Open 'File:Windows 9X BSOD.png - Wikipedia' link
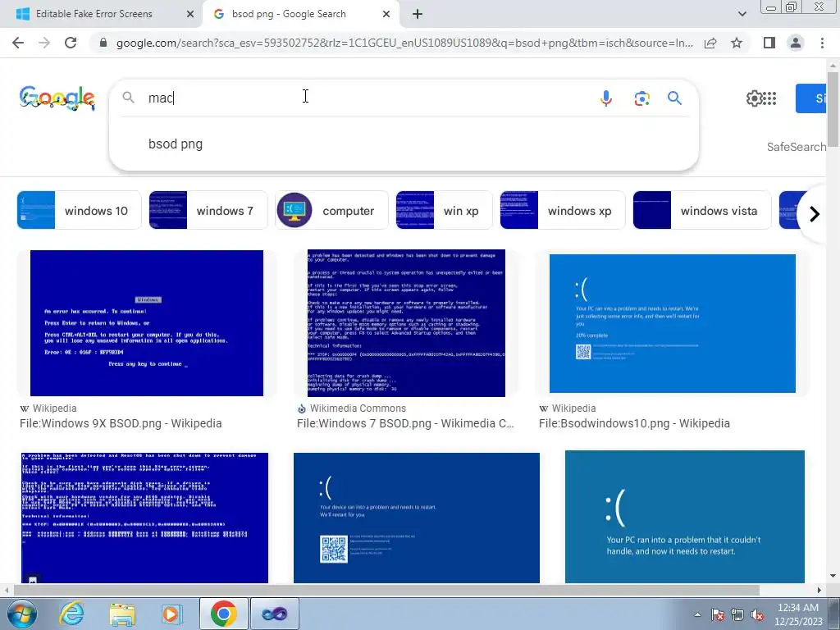Screen dimensions: 840x630 click(x=121, y=423)
